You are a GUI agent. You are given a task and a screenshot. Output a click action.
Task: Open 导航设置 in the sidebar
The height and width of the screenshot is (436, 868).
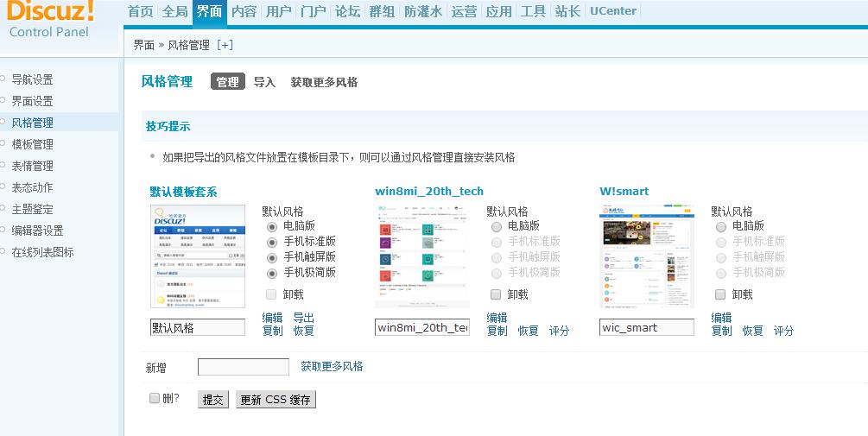point(32,79)
